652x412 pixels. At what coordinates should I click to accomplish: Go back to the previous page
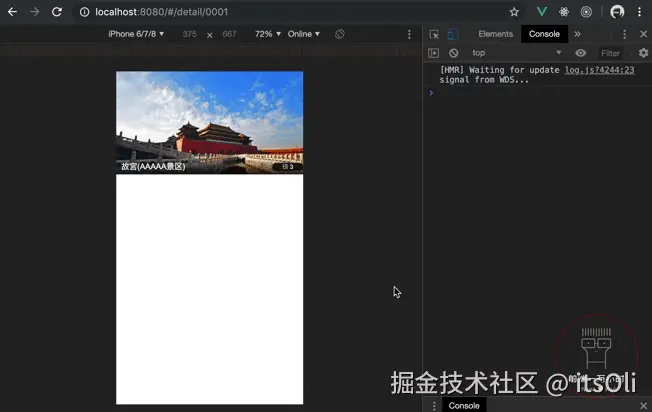tap(12, 12)
